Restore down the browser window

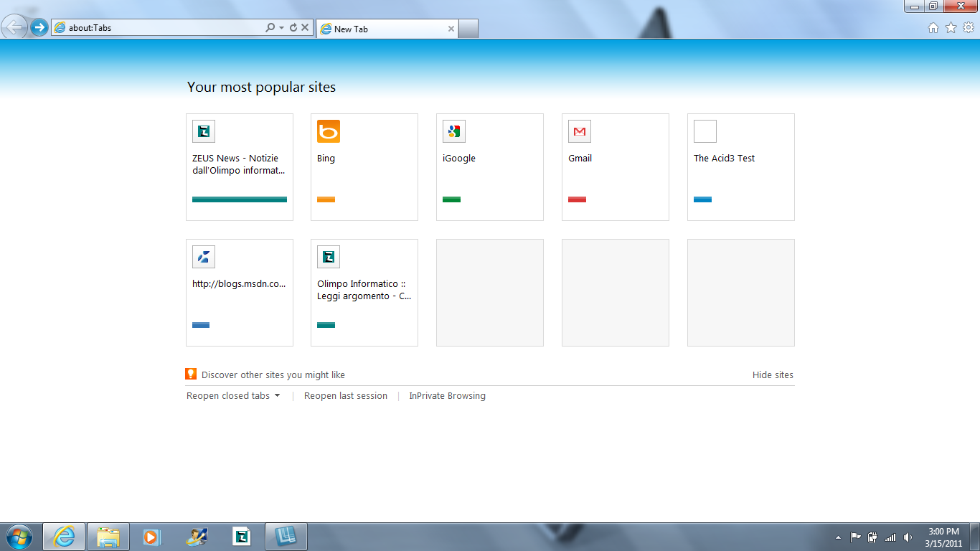(933, 6)
